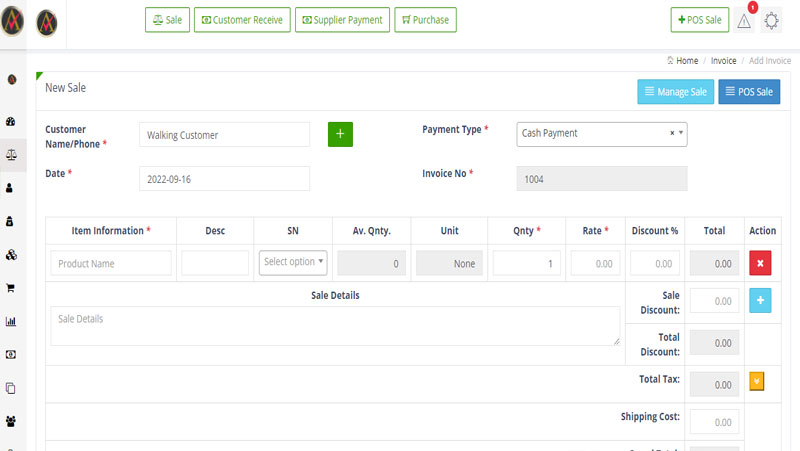Click the shopping cart sidebar icon
800x451 pixels.
tap(11, 288)
